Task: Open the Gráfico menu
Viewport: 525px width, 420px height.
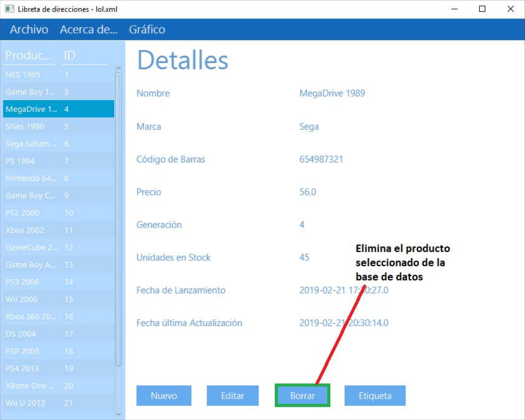Action: coord(147,30)
